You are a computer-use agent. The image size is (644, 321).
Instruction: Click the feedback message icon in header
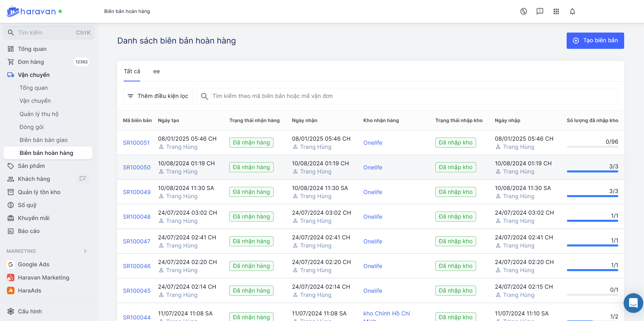pyautogui.click(x=540, y=11)
